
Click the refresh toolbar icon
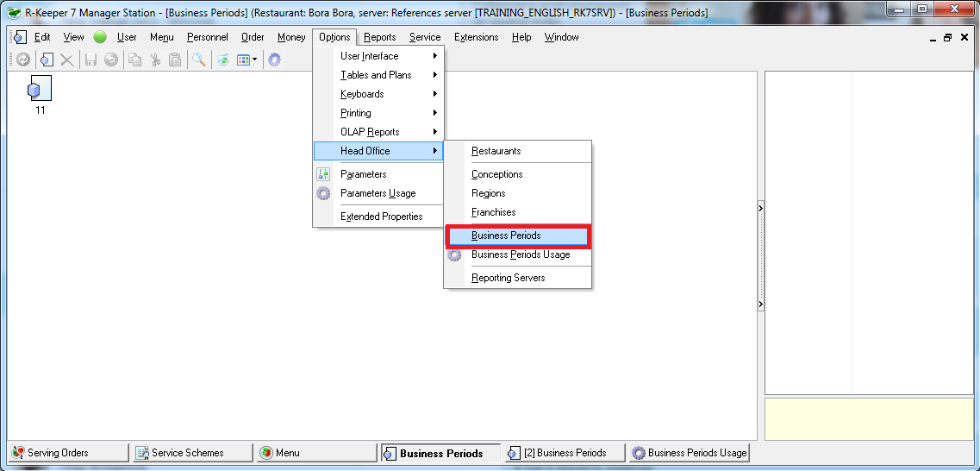23,60
